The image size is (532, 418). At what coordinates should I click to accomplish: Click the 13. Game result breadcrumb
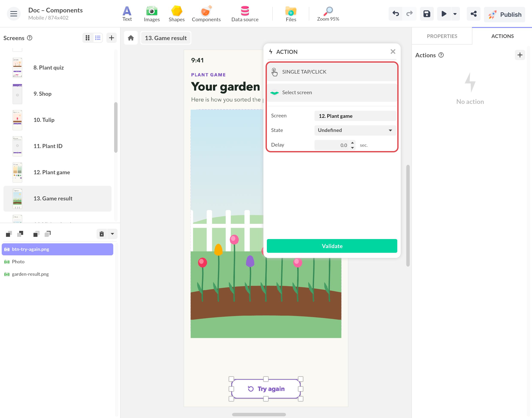click(x=166, y=38)
